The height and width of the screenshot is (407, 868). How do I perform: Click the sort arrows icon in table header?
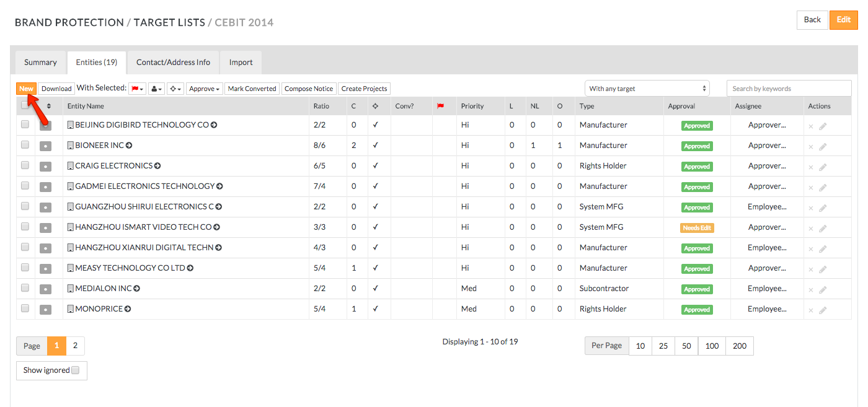click(49, 106)
